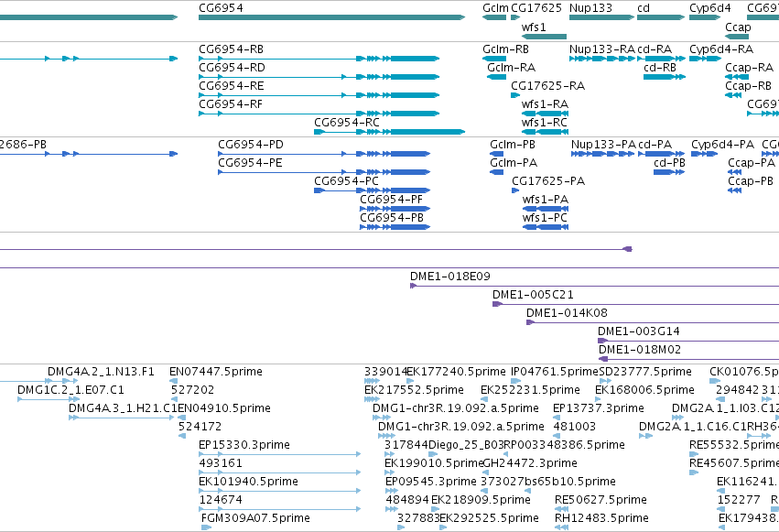This screenshot has height=532, width=779.
Task: Select the DMG4A.3_1.H21.C1 feature label
Action: 124,408
